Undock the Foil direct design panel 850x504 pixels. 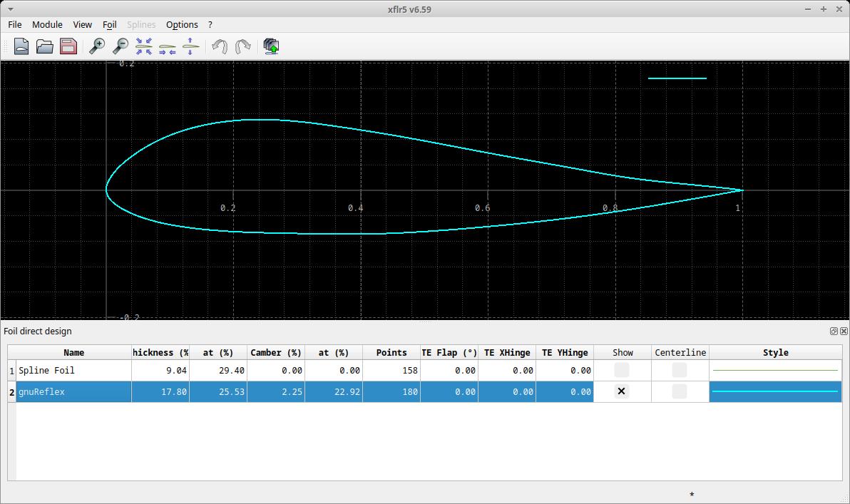tap(833, 331)
